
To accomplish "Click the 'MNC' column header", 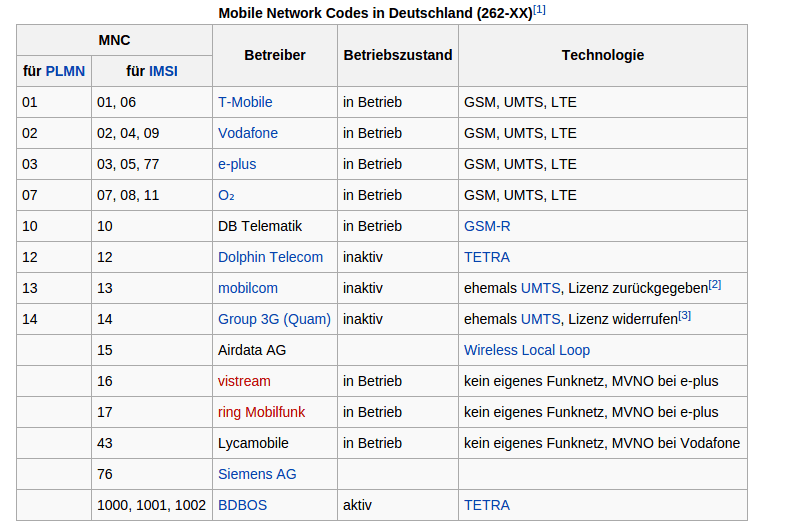I will tap(115, 40).
